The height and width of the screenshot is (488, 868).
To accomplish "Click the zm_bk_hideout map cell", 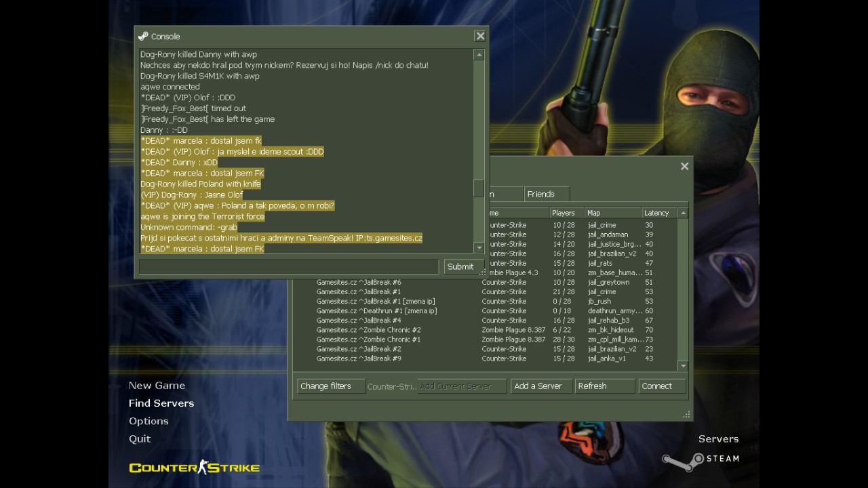I will click(x=610, y=329).
